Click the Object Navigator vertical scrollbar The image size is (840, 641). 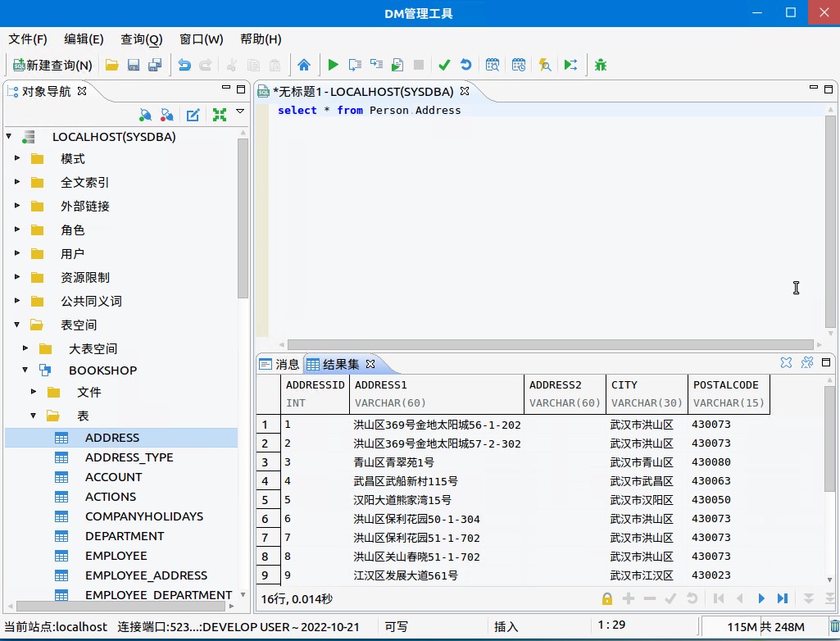coord(243,217)
